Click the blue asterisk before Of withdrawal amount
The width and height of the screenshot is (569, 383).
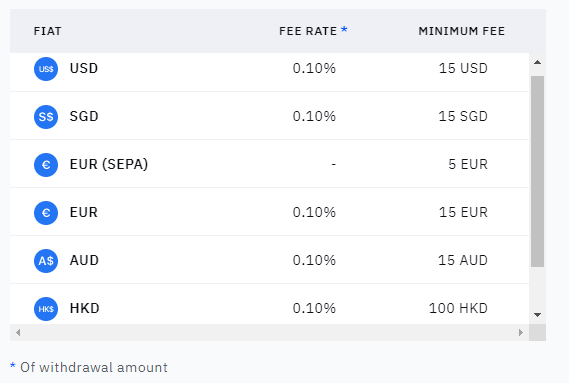click(13, 365)
